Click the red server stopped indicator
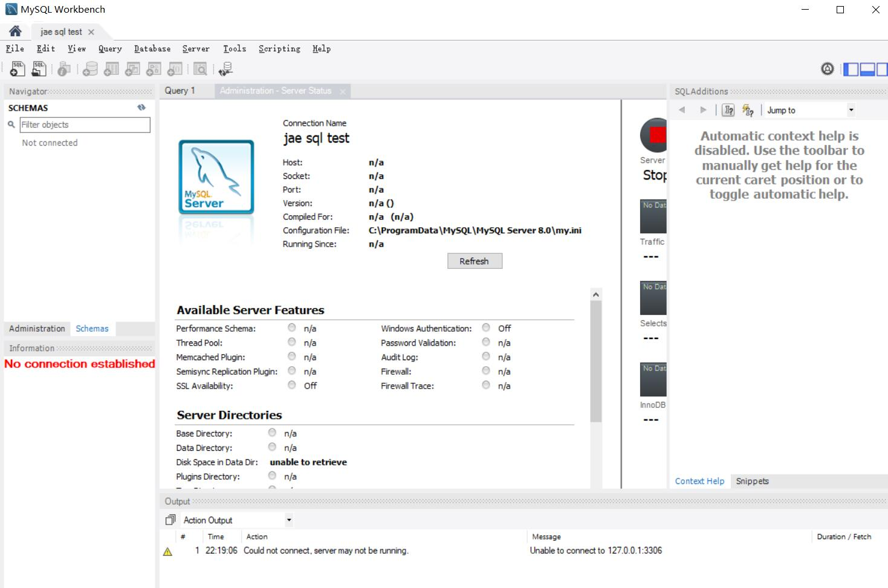The width and height of the screenshot is (888, 588). point(653,135)
